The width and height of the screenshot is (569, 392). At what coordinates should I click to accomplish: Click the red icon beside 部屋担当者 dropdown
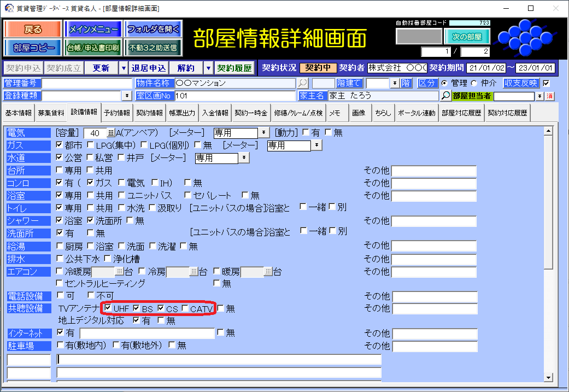click(550, 96)
